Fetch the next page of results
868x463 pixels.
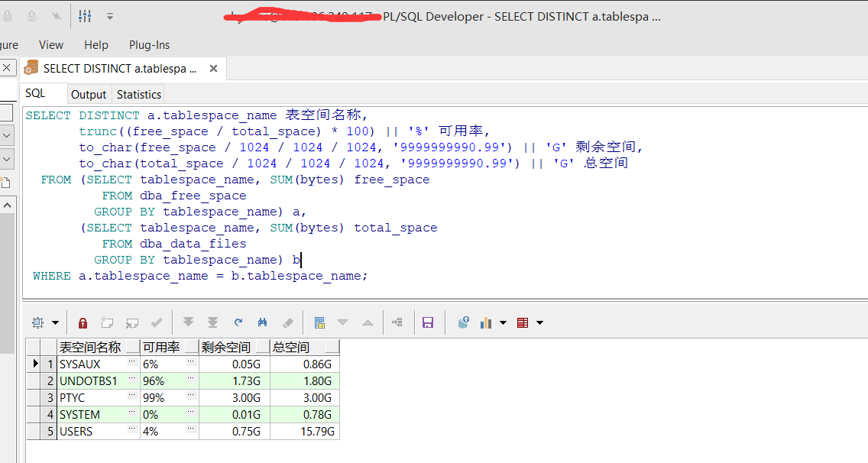coord(188,322)
